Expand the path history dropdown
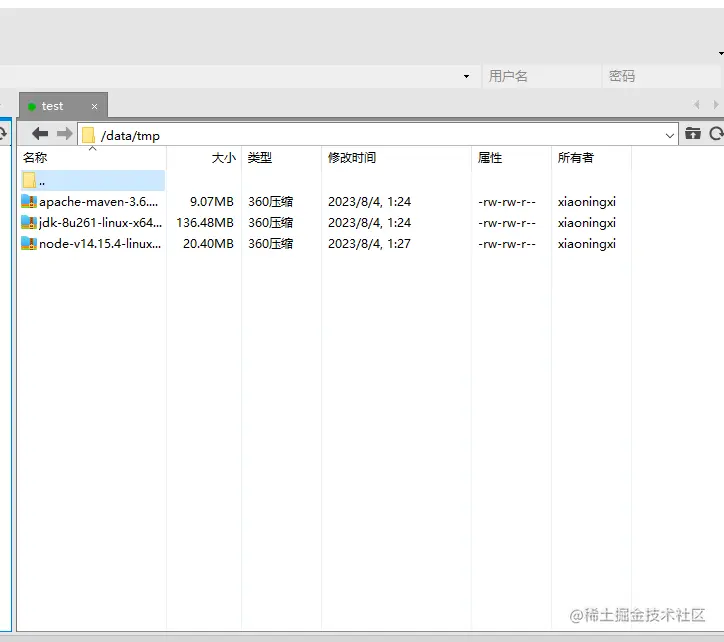This screenshot has width=724, height=642. coord(670,136)
